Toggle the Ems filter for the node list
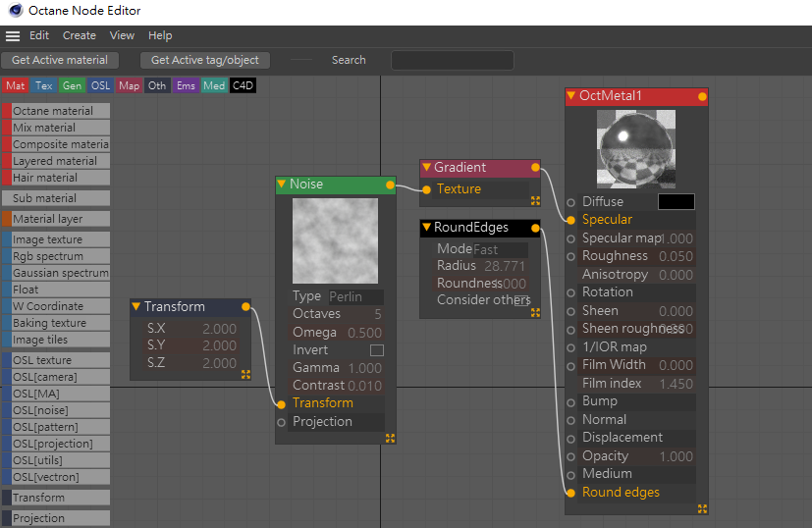Image resolution: width=812 pixels, height=528 pixels. click(x=186, y=85)
